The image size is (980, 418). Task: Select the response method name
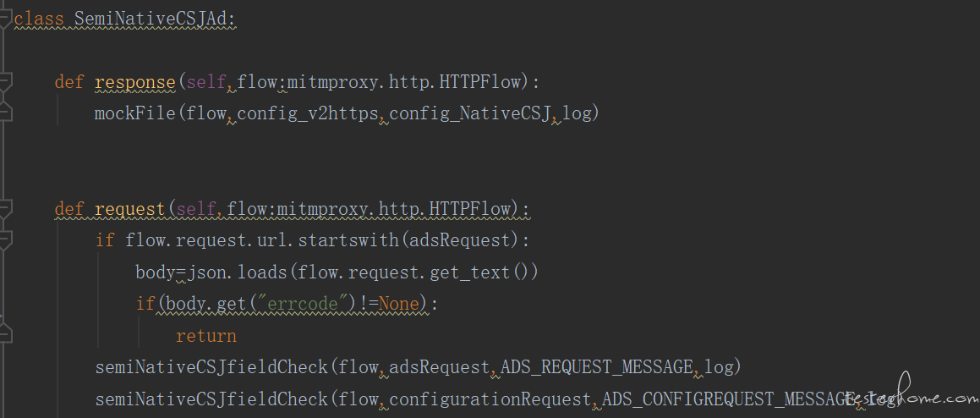135,82
